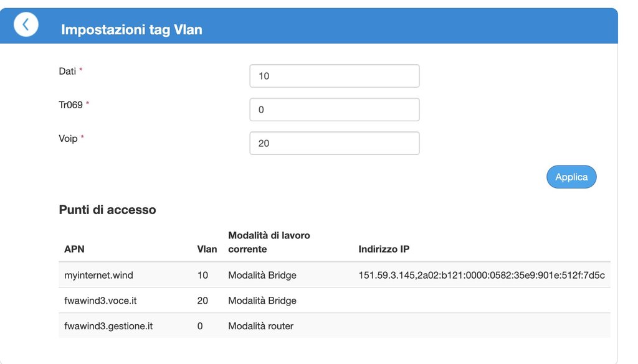638x364 pixels.
Task: Click Modalità router in the gestione row
Action: tap(260, 325)
